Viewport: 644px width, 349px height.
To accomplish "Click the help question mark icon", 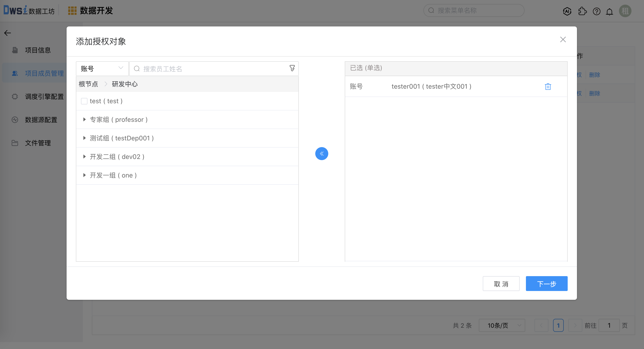I will [x=596, y=11].
